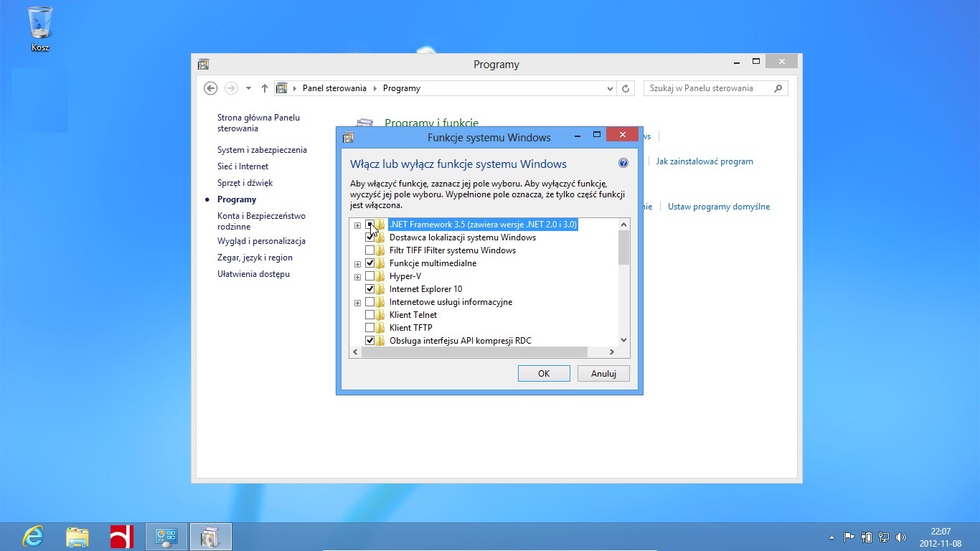
Task: Expand the Funkcje multimedialne node
Action: click(357, 264)
